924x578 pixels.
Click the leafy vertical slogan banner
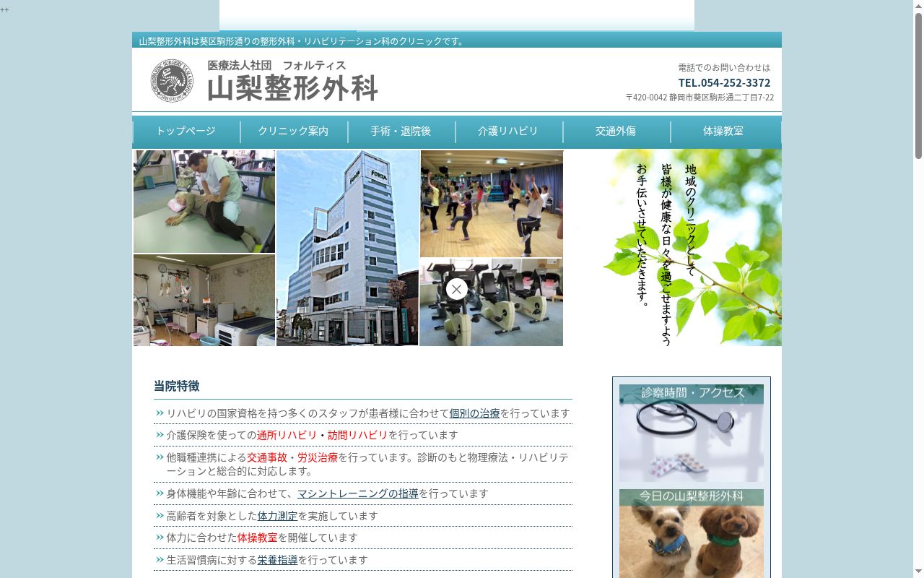click(x=674, y=248)
